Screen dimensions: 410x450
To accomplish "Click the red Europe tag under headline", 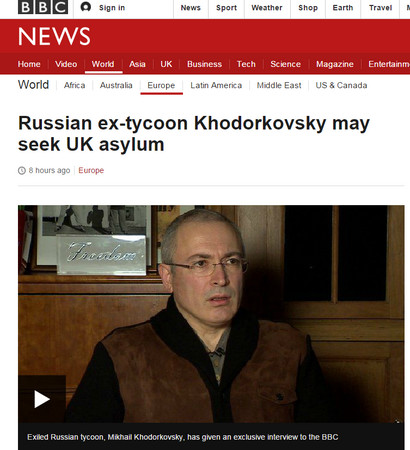I will [x=91, y=170].
